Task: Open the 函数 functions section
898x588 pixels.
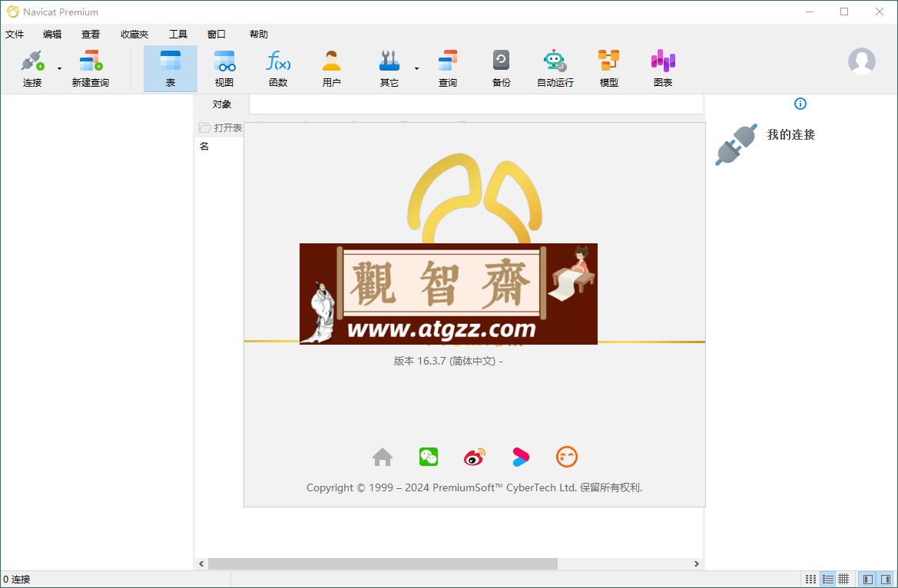Action: coord(278,68)
